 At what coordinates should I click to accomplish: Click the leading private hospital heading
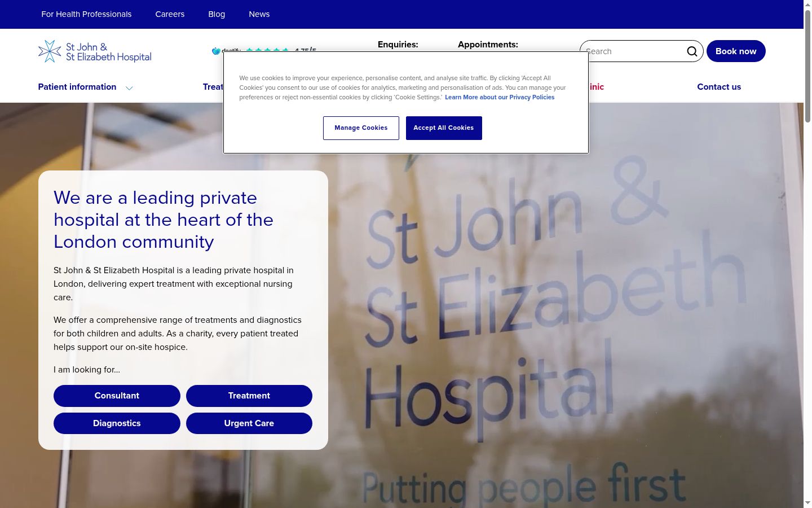pos(164,220)
